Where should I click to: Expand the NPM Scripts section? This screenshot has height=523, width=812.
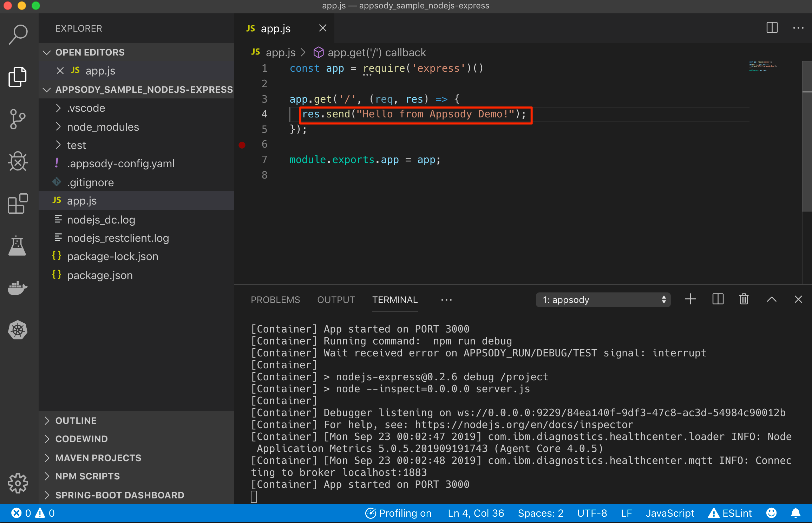coord(136,476)
